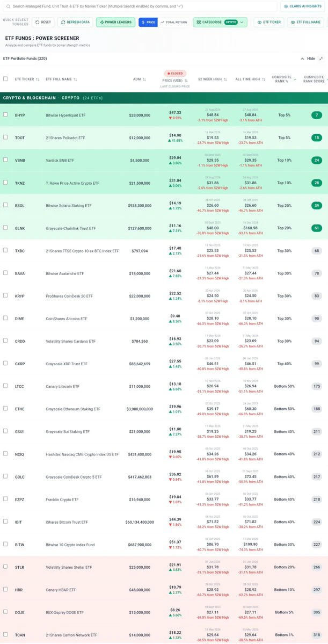Screen dimensions: 328x644
Task: Tick the select-all header checkbox
Action: coord(5,79)
